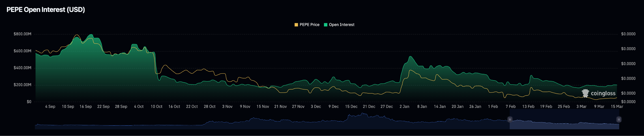Select the 15 Nov date label

coord(263,106)
